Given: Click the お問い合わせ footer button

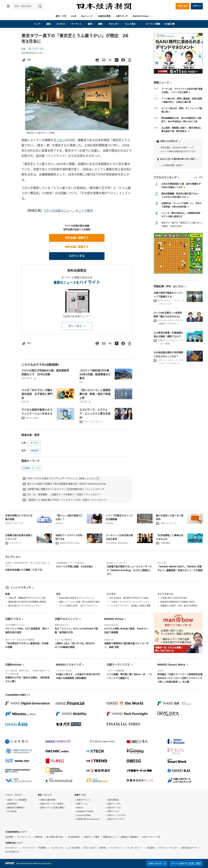Looking at the screenshot, I should 157,863.
